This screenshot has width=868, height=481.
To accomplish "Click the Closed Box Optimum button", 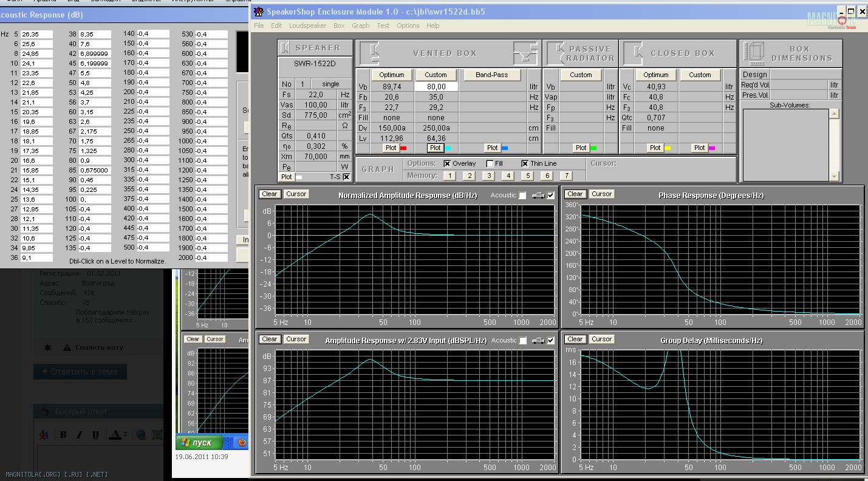I will tap(655, 75).
